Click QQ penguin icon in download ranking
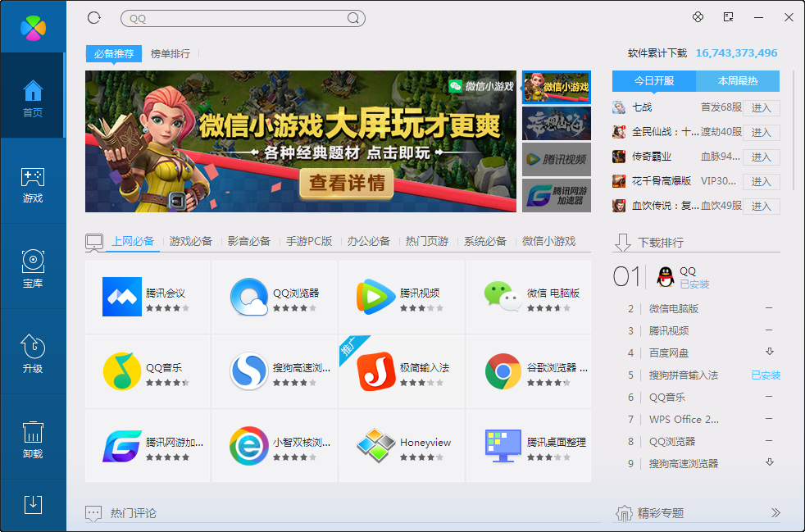805x532 pixels. pyautogui.click(x=666, y=277)
